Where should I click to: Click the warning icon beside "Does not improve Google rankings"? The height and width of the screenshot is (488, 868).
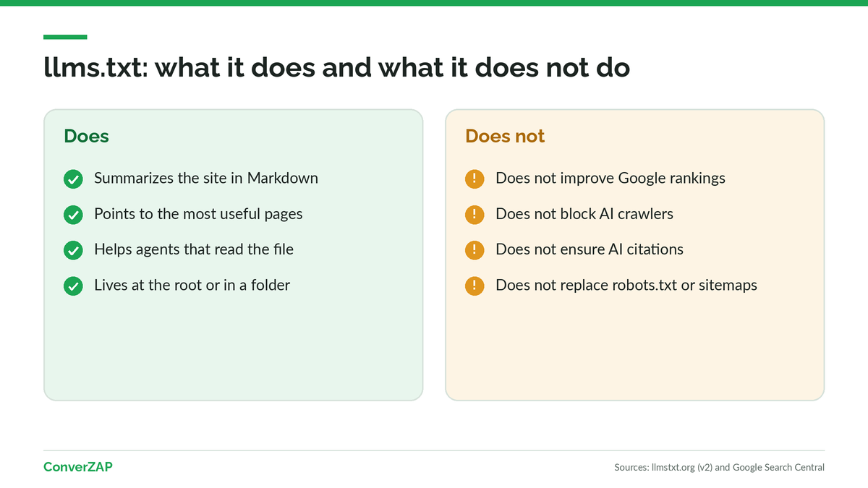click(x=475, y=179)
